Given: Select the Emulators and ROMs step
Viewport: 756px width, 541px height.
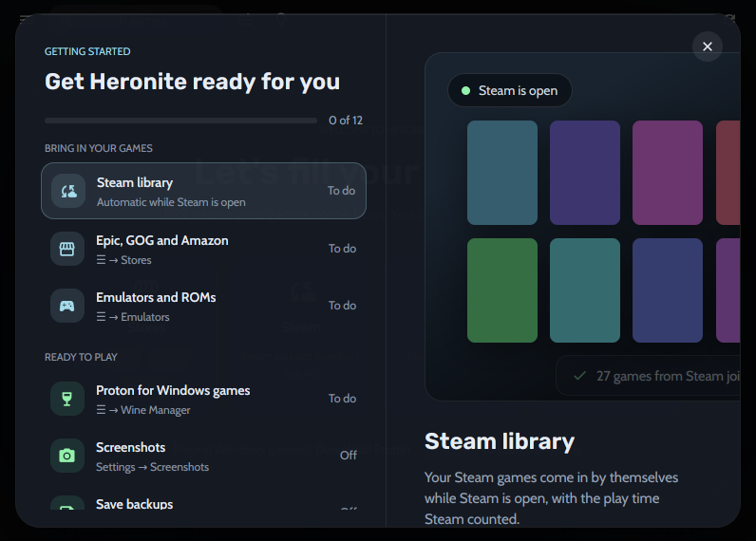Looking at the screenshot, I should (x=203, y=306).
